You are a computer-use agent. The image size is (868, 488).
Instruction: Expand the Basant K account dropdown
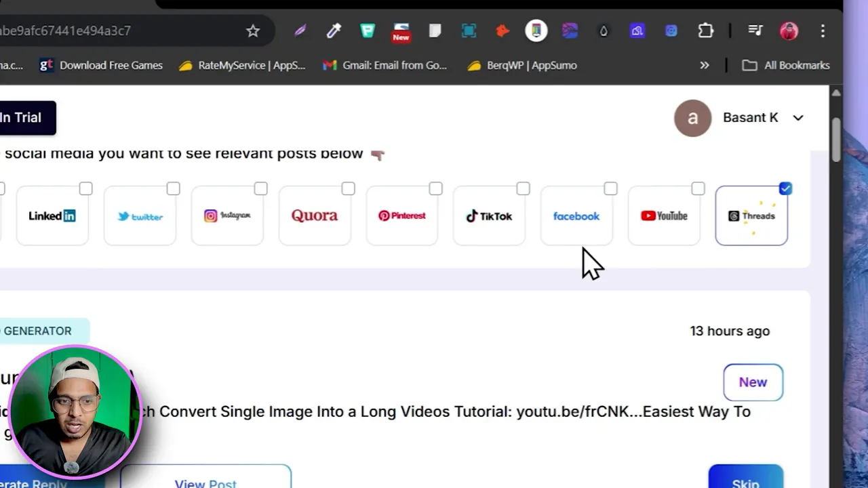[798, 118]
